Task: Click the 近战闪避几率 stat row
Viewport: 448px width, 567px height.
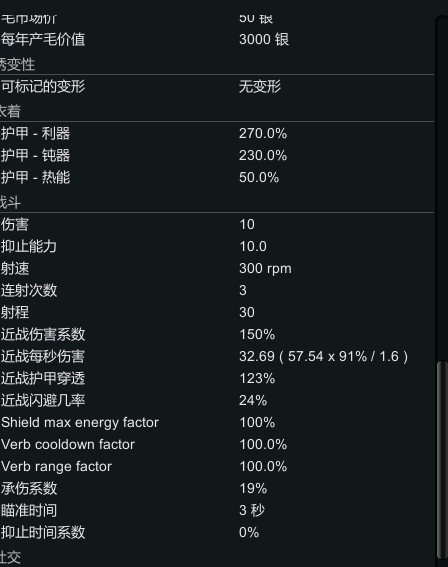Action: coord(217,401)
